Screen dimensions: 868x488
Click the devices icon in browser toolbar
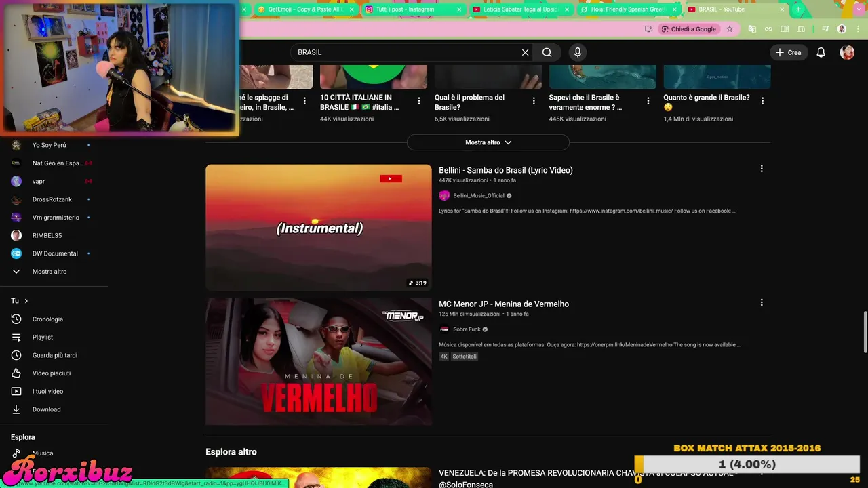(801, 29)
